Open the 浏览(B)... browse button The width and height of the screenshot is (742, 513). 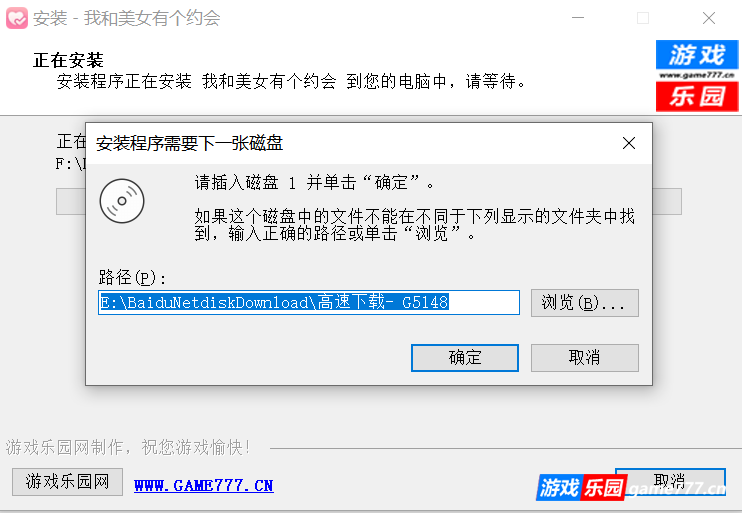[x=584, y=303]
